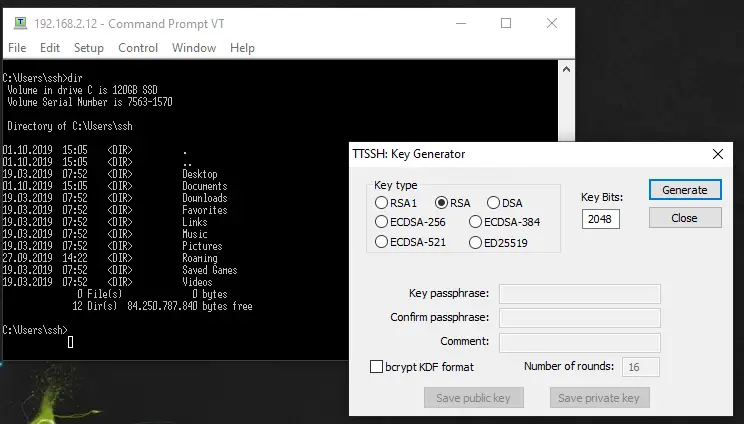Click the Music directory entry in terminal
The width and height of the screenshot is (744, 424).
tap(195, 234)
